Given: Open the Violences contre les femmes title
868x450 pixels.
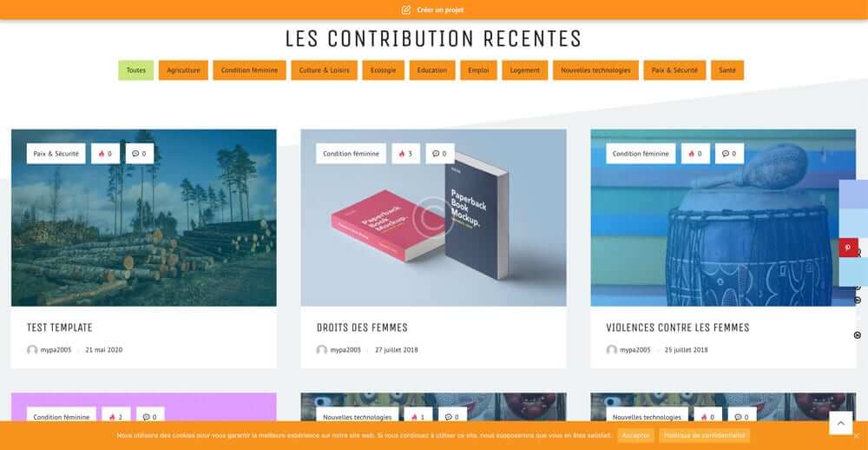Looking at the screenshot, I should (678, 328).
